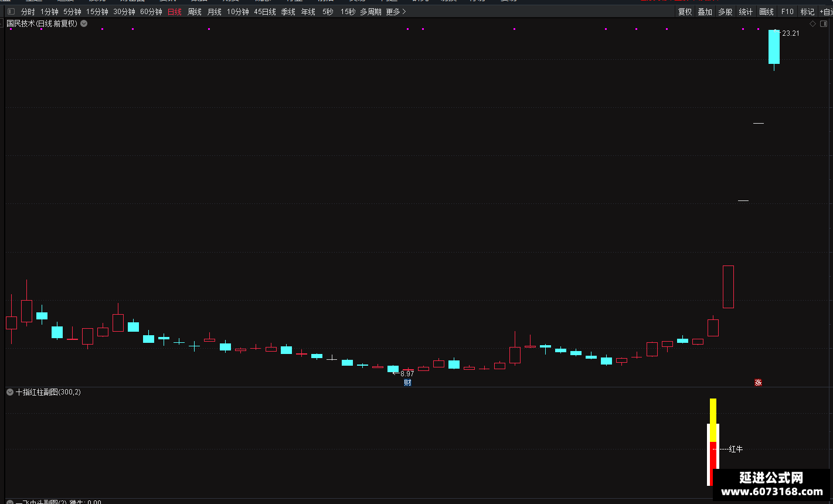
Task: Toggle the right sidebar panel icon
Action: pyautogui.click(x=824, y=23)
